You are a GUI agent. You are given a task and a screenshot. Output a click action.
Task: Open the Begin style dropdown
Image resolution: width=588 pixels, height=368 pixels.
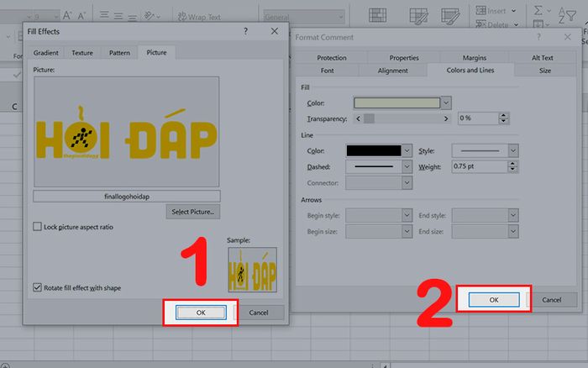tap(407, 215)
